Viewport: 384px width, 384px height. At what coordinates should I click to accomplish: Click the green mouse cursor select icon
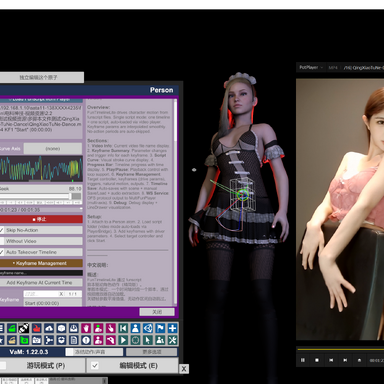click(x=148, y=340)
